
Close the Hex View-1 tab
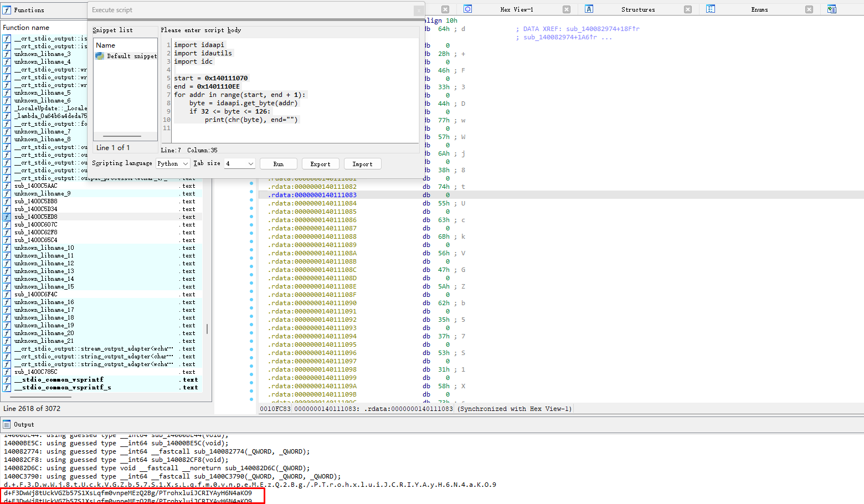tap(567, 9)
